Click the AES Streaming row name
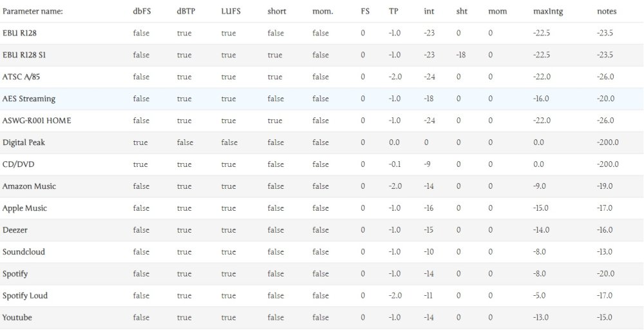Screen dimensions: 644x330 pyautogui.click(x=29, y=99)
